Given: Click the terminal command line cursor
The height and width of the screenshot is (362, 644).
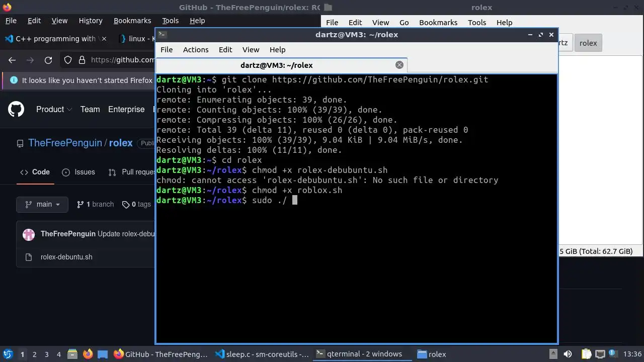Looking at the screenshot, I should (295, 200).
